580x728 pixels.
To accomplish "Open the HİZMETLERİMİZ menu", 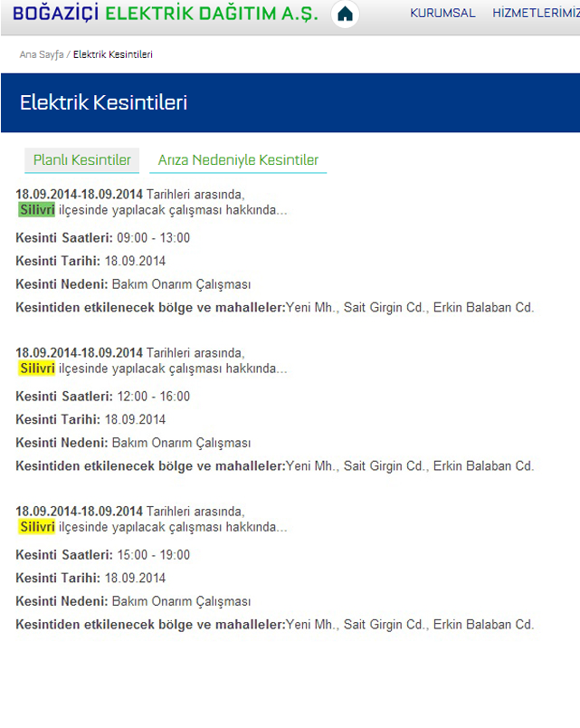I will pyautogui.click(x=536, y=14).
